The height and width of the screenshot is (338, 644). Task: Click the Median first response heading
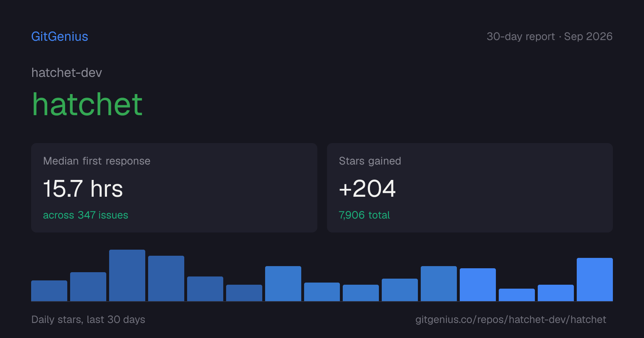pos(97,161)
